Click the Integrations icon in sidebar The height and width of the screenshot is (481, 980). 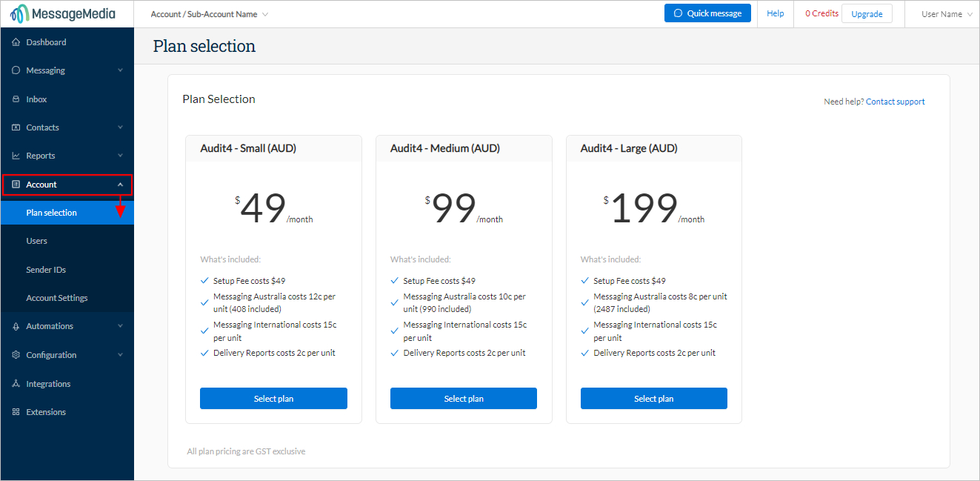(16, 384)
